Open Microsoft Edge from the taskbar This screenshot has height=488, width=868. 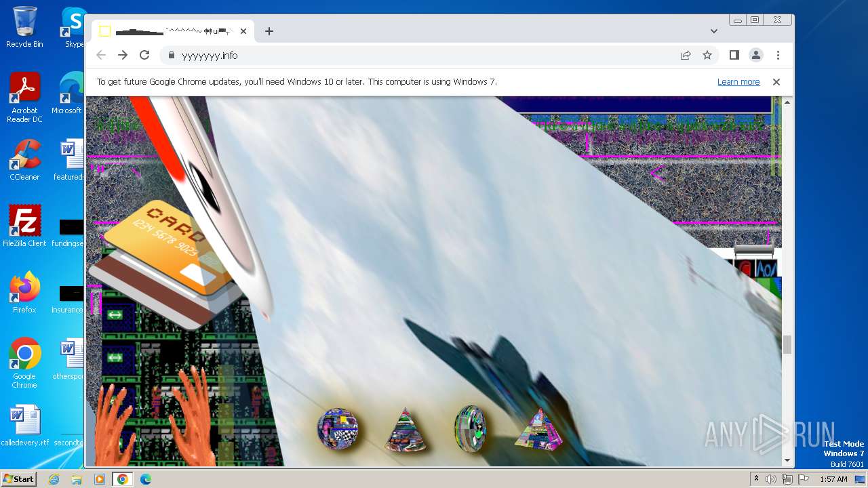click(145, 479)
